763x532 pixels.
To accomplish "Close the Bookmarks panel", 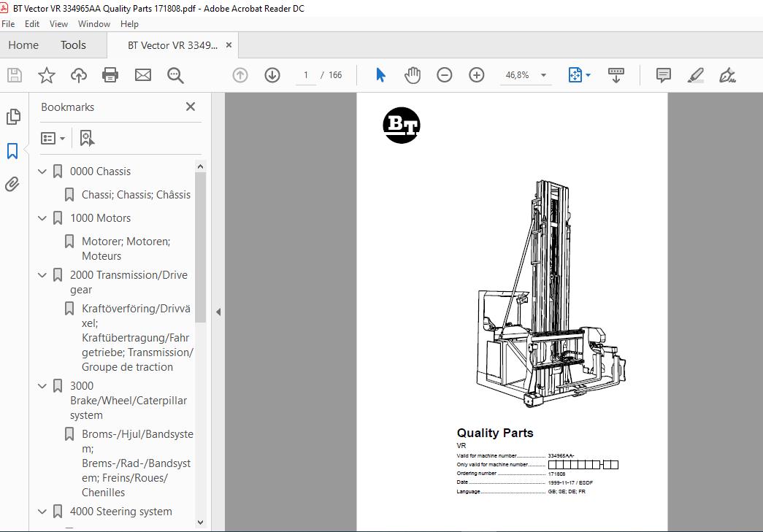I will tap(191, 107).
